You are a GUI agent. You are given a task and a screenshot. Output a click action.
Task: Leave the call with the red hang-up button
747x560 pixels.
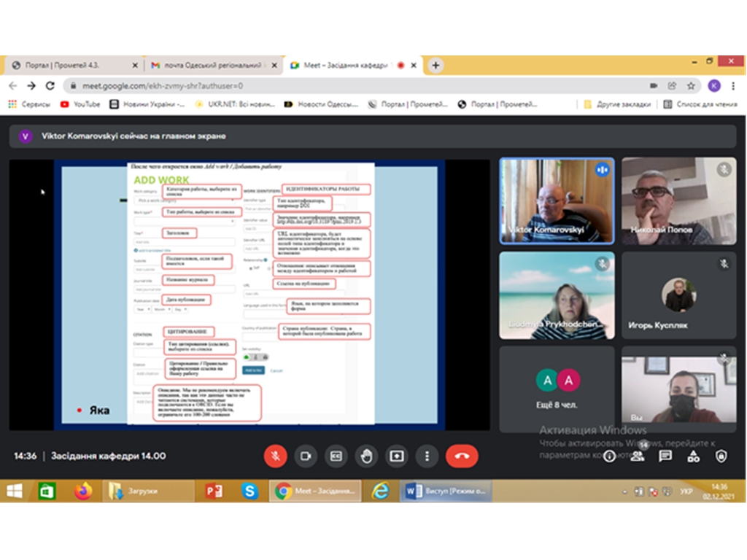pyautogui.click(x=462, y=456)
